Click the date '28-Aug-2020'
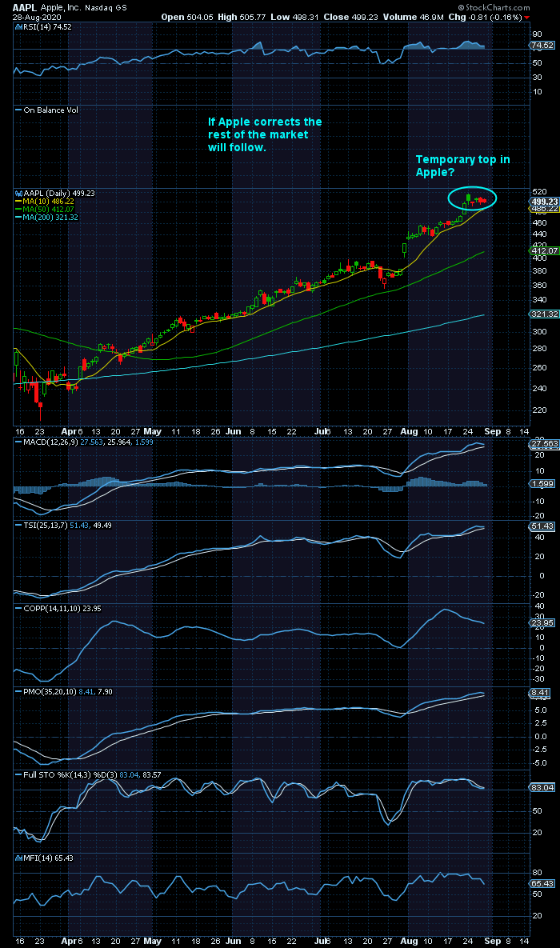The image size is (560, 948). pyautogui.click(x=36, y=18)
